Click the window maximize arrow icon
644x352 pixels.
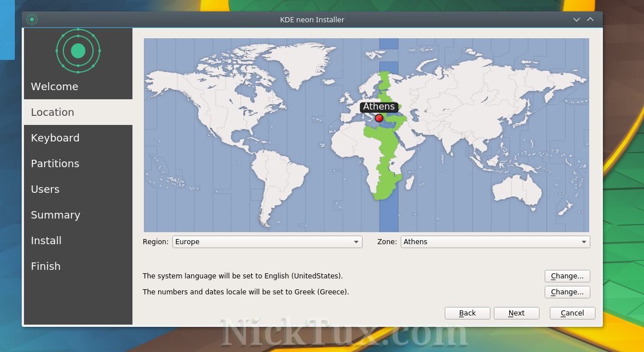590,19
